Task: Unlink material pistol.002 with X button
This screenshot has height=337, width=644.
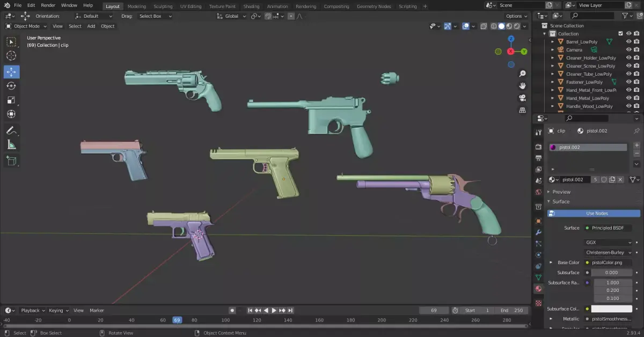Action: [620, 180]
